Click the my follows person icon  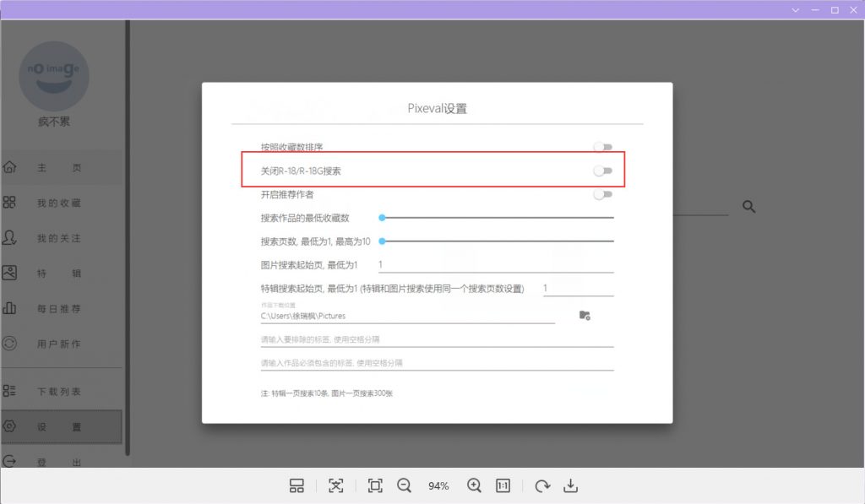9,238
